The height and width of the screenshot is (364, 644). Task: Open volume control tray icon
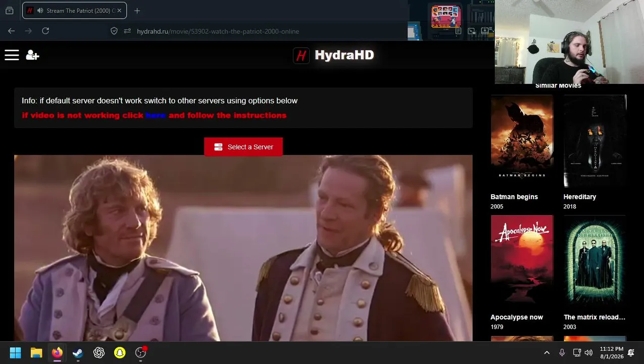click(x=588, y=353)
